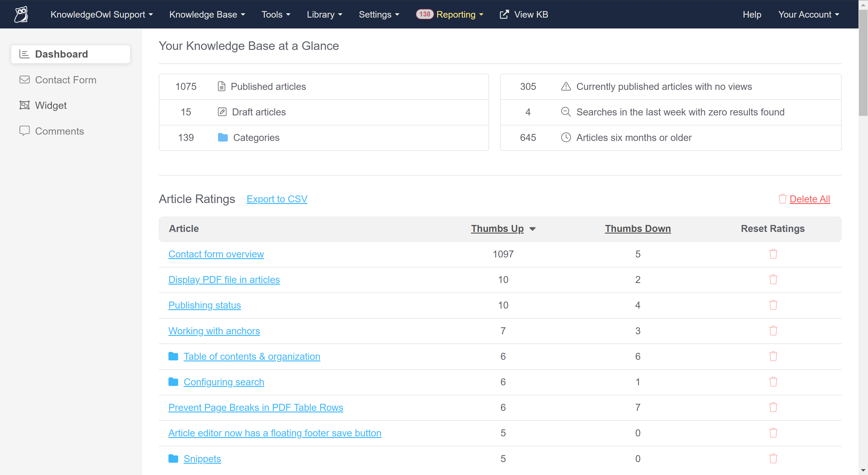Open the KnowledgeOwl Support dropdown

(101, 14)
